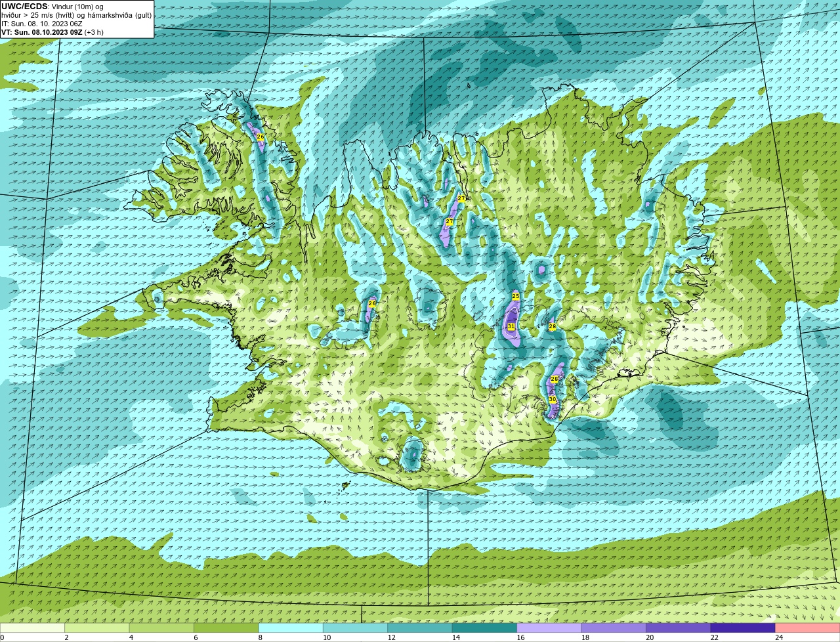Click the legend scale value 8

click(x=260, y=637)
